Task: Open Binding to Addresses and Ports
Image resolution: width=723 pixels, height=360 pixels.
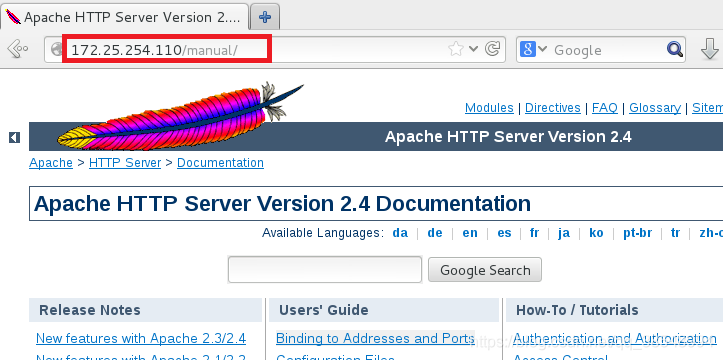Action: 375,338
